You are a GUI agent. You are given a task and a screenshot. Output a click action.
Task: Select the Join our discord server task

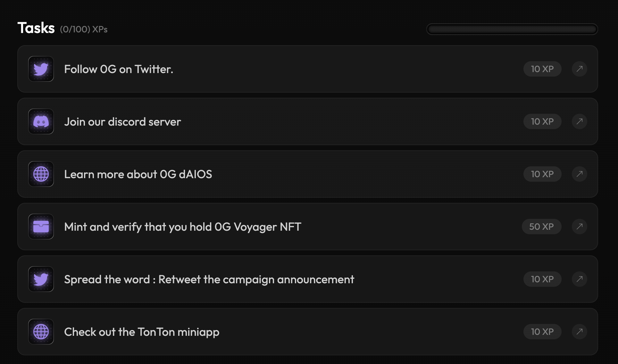122,122
